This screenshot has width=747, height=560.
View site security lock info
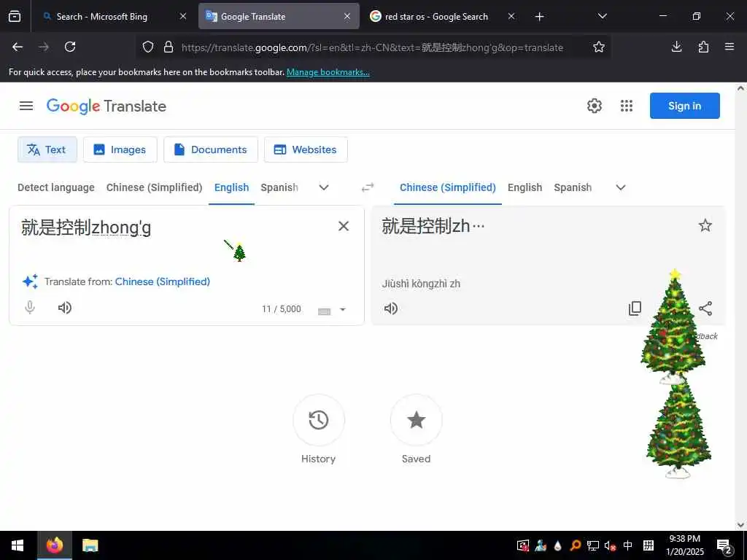pyautogui.click(x=169, y=47)
